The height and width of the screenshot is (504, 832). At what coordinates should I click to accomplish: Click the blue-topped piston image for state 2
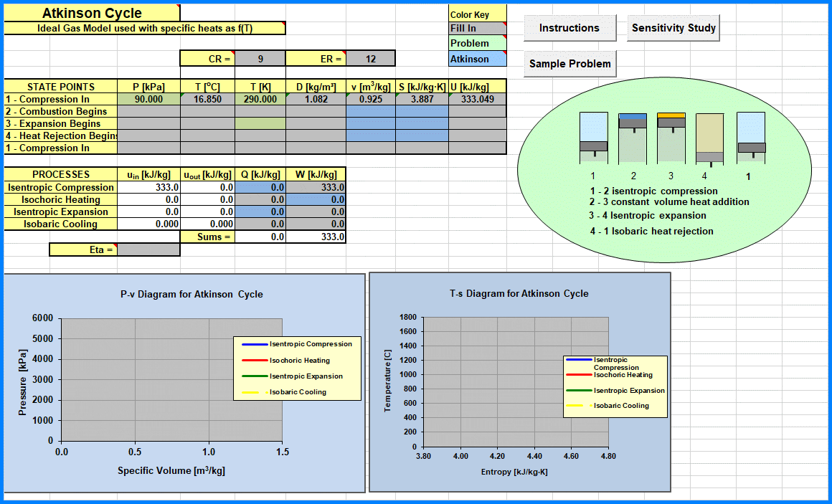click(x=633, y=138)
